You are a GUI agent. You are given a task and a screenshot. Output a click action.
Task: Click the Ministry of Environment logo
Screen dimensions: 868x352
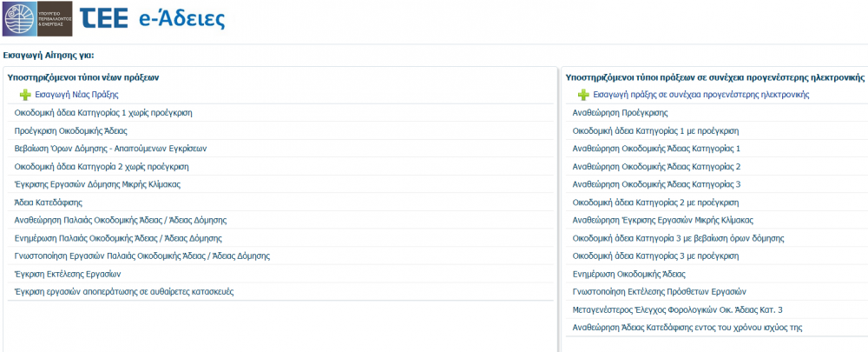coord(36,19)
